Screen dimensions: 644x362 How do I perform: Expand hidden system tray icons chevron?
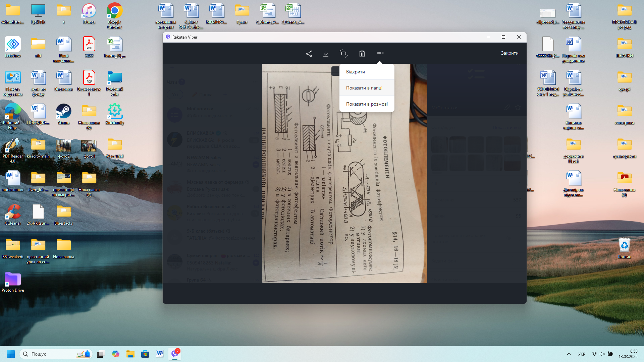point(569,354)
